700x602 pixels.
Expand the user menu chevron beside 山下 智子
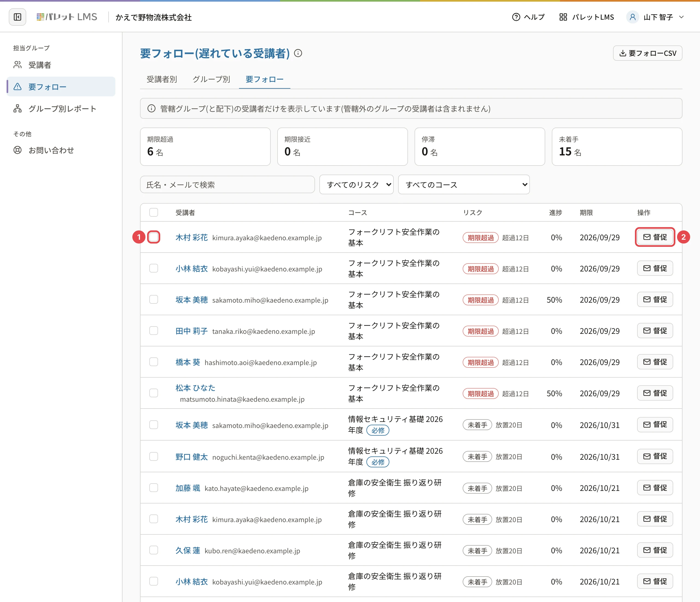681,17
